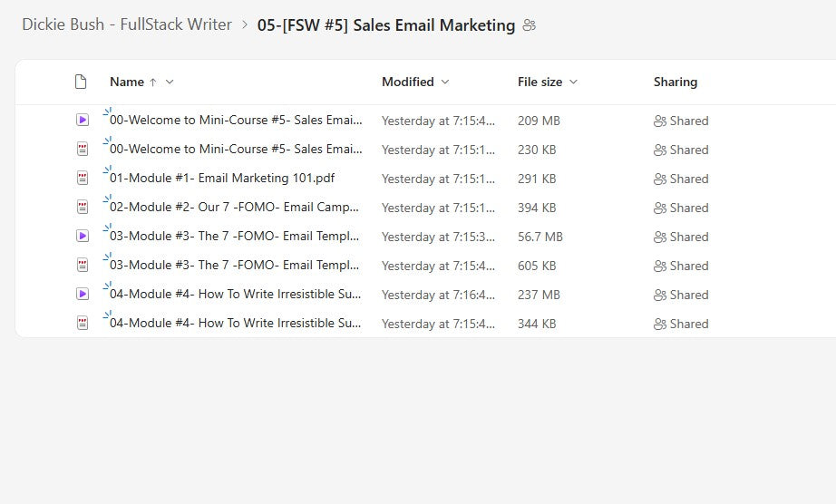Go to Dickie Bush - FullStack Writer breadcrumb
Screen dimensions: 836x504
pyautogui.click(x=127, y=24)
